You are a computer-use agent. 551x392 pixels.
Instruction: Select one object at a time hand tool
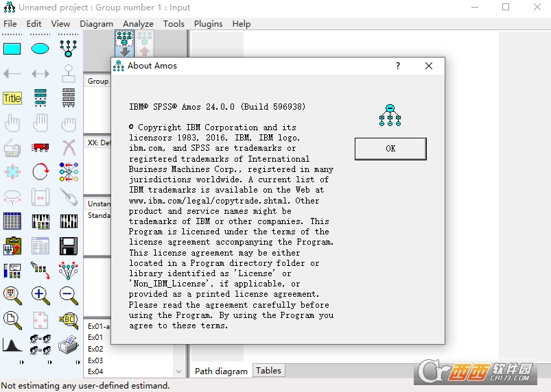coord(12,123)
